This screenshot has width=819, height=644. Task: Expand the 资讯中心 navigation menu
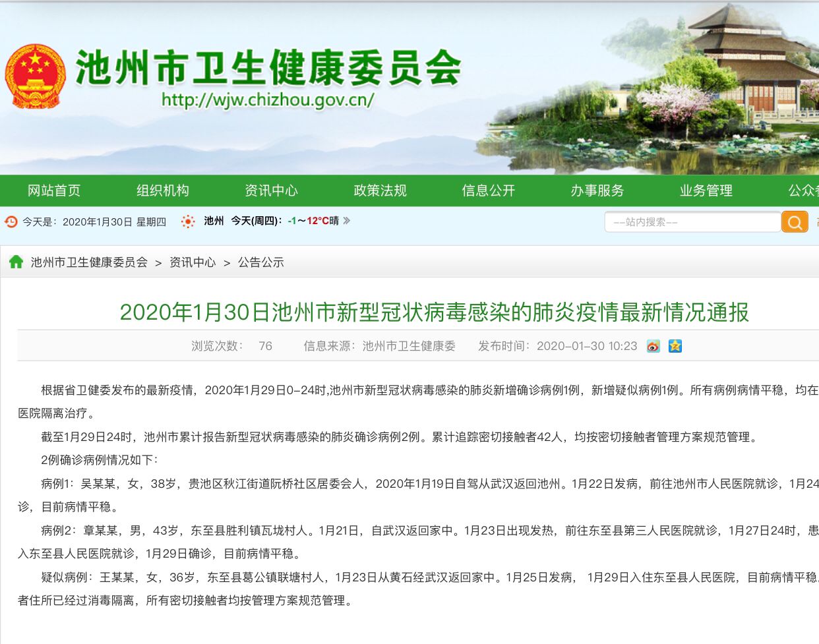click(x=271, y=190)
